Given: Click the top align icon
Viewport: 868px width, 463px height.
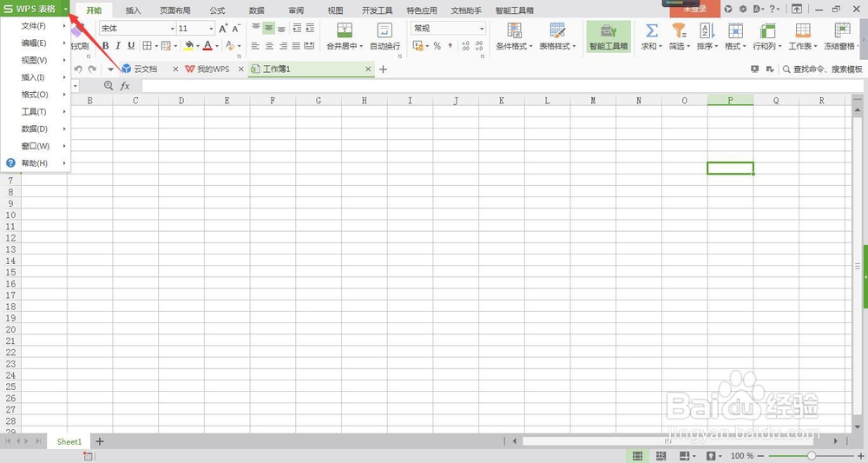Looking at the screenshot, I should click(256, 29).
